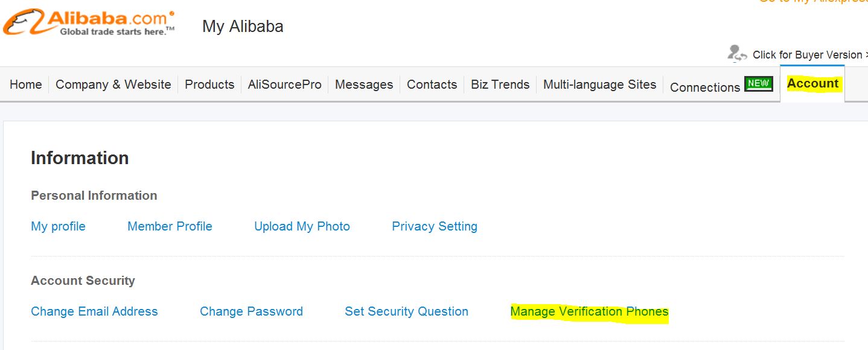Open the Messages tab
The height and width of the screenshot is (350, 868).
click(364, 84)
